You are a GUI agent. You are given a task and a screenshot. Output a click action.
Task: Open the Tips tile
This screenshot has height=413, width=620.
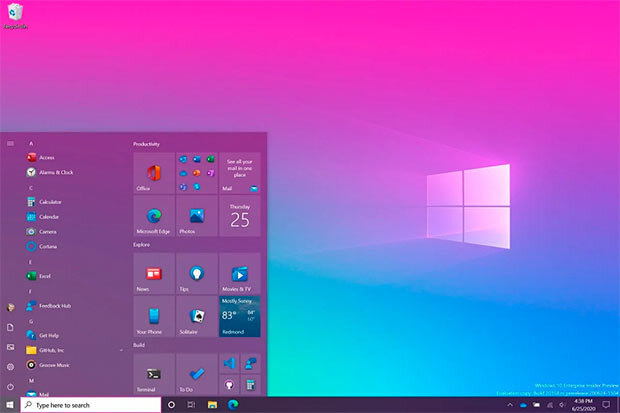[x=197, y=274]
